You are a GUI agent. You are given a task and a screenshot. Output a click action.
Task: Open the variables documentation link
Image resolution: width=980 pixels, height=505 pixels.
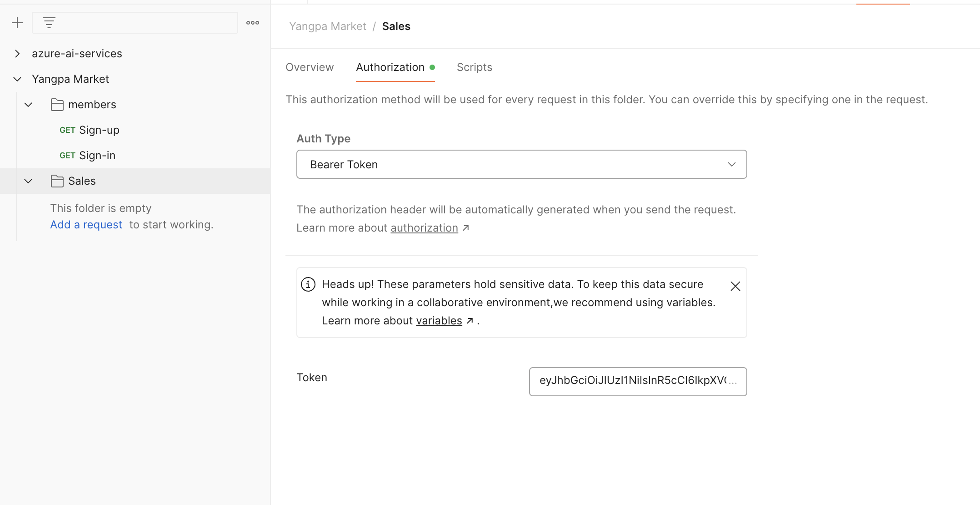pyautogui.click(x=439, y=321)
